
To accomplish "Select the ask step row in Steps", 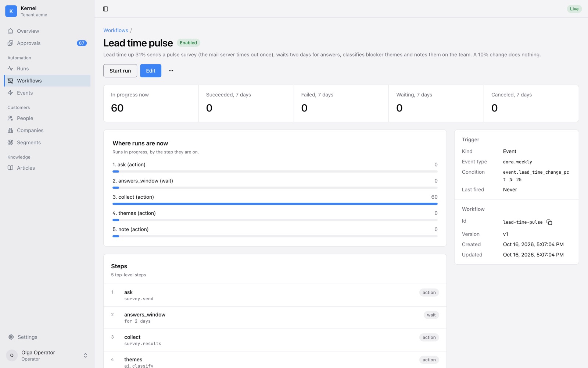I will [x=275, y=295].
